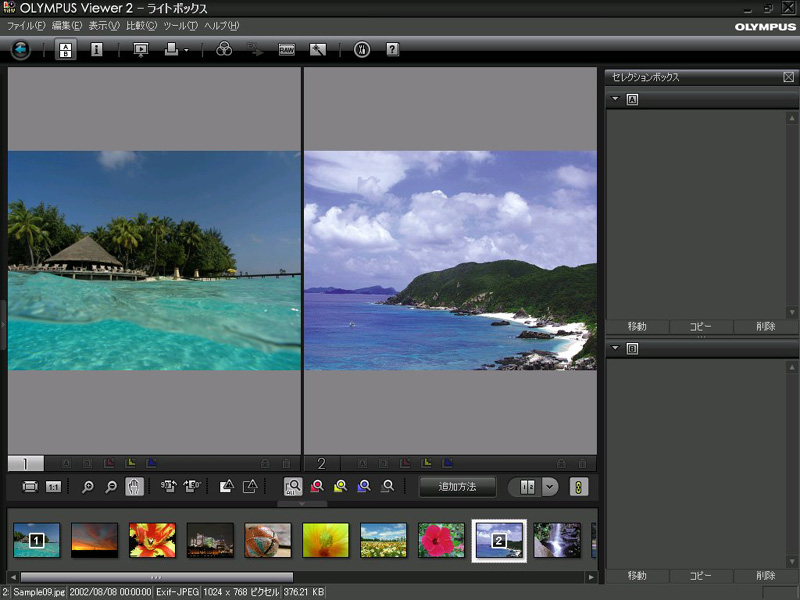Toggle the A/B lightbox compare mode
Image resolution: width=800 pixels, height=600 pixels.
click(66, 49)
